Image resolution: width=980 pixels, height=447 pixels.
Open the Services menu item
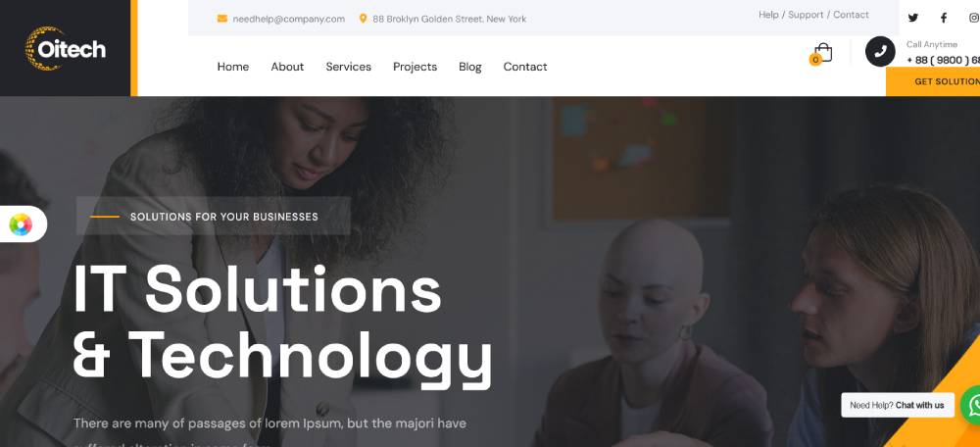[x=348, y=67]
